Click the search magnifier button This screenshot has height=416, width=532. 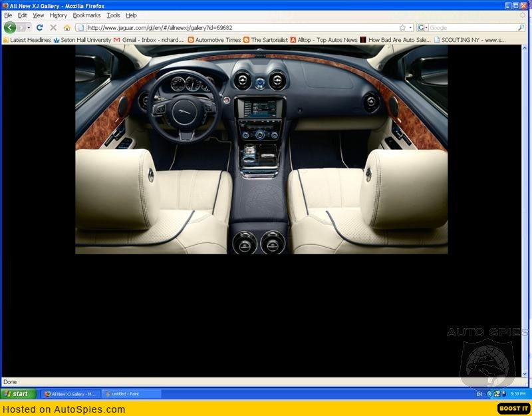click(x=521, y=27)
